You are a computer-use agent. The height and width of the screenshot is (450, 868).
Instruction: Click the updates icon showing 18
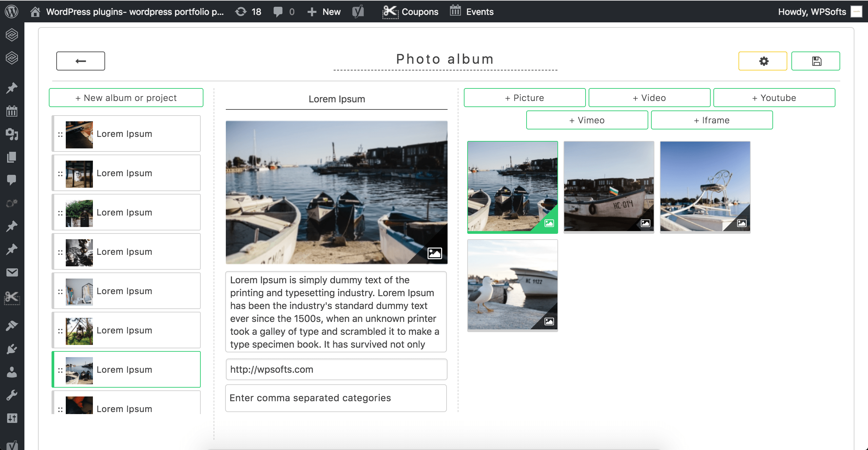[x=248, y=12]
